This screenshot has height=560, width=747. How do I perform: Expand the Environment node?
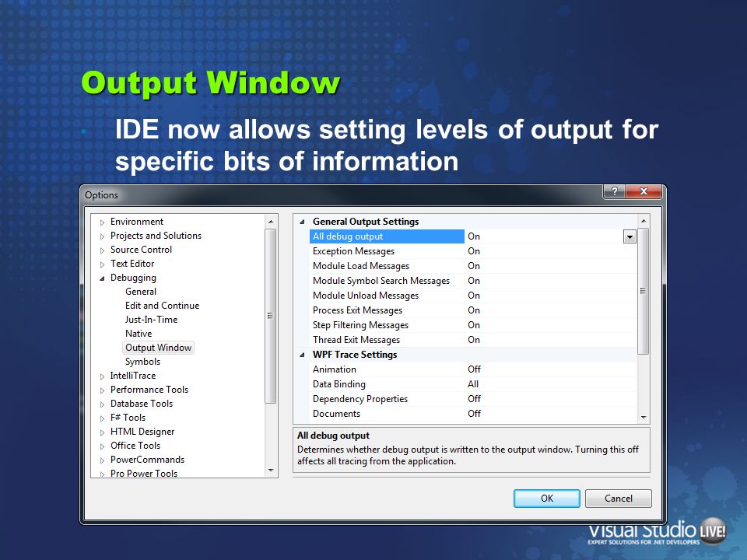pyautogui.click(x=102, y=222)
